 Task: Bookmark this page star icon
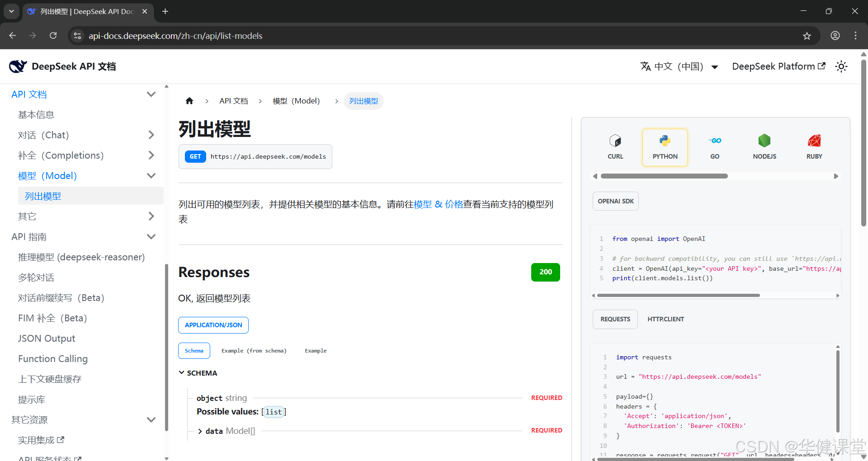(x=807, y=36)
